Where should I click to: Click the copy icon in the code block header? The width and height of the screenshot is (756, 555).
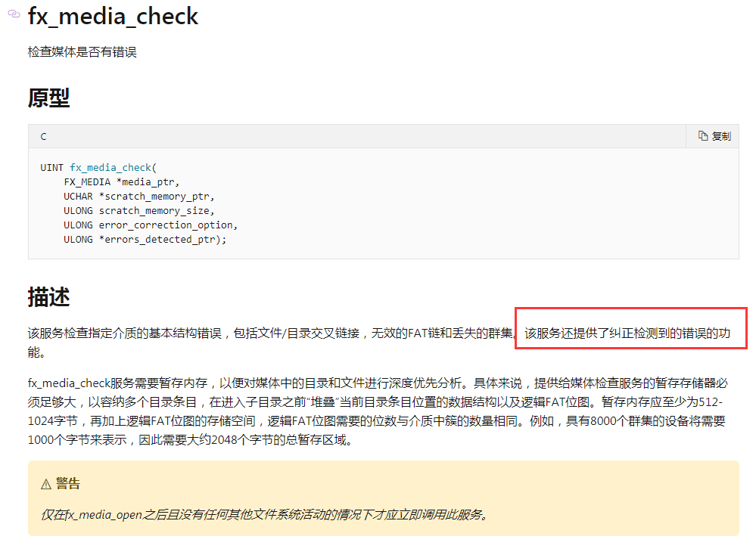point(703,136)
